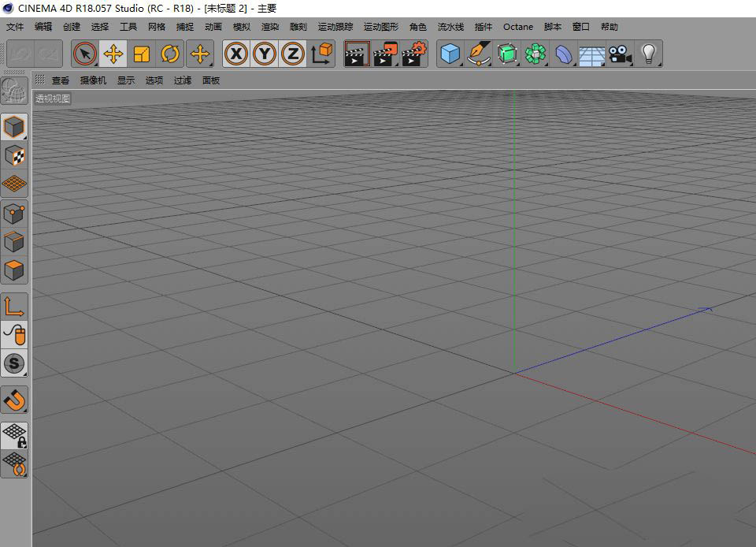
Task: Select the Live Selection tool
Action: (85, 54)
